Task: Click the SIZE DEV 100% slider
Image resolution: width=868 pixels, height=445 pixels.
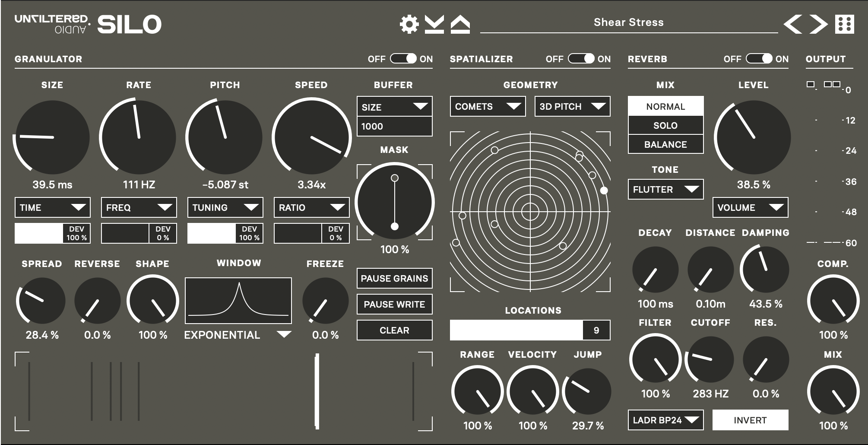Action: [x=52, y=233]
